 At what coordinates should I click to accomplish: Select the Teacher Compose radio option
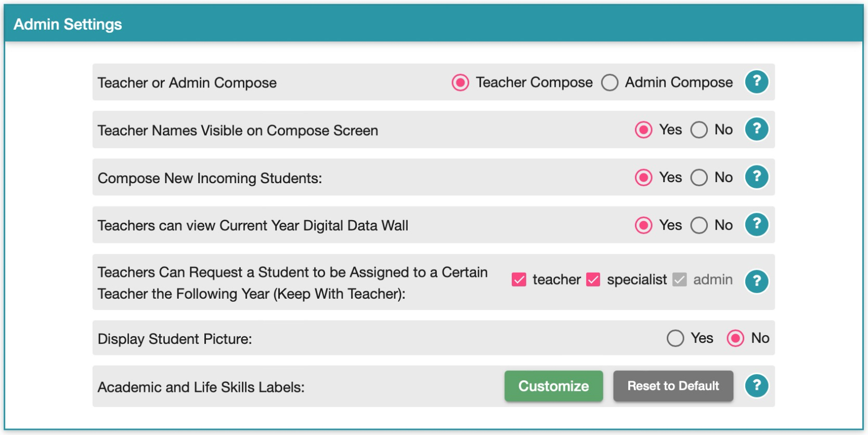point(460,82)
